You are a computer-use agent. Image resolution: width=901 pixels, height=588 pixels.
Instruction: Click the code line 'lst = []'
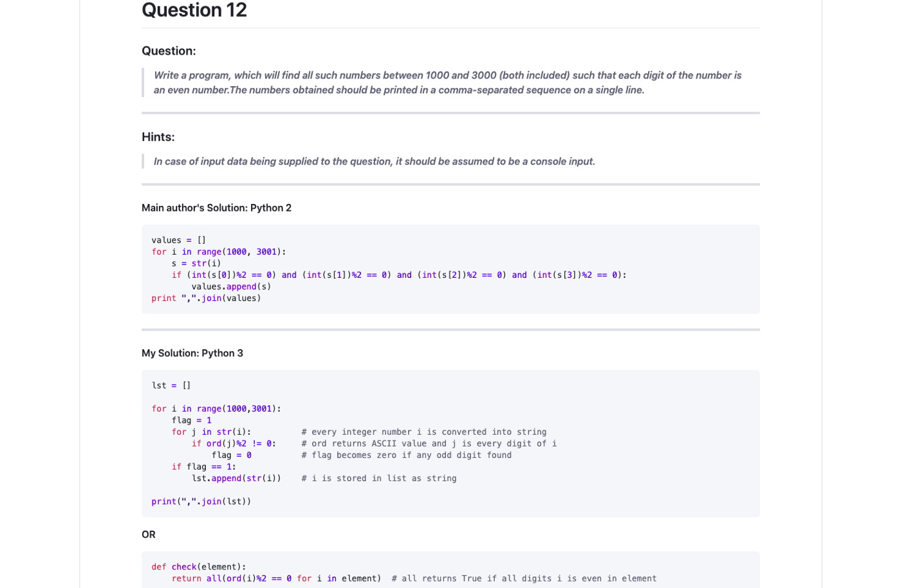point(171,385)
